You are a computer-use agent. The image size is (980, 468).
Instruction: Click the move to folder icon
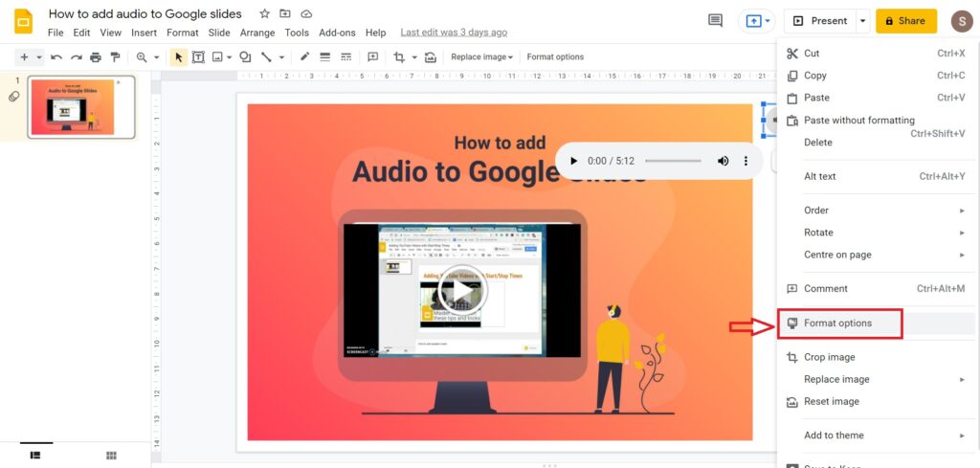coord(285,13)
